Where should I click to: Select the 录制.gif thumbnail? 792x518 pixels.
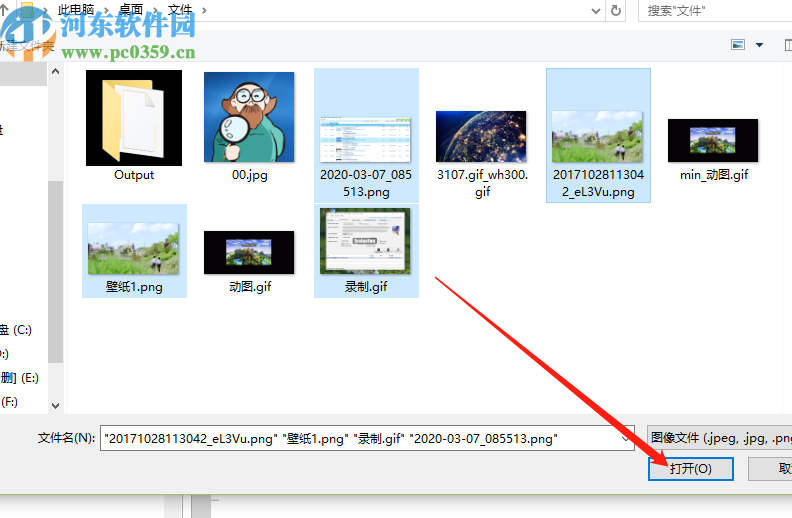[365, 241]
